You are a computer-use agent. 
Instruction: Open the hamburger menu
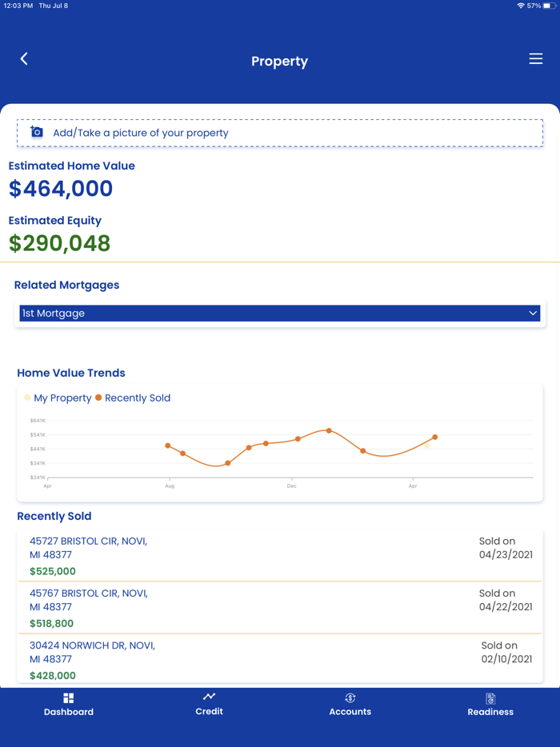point(536,58)
